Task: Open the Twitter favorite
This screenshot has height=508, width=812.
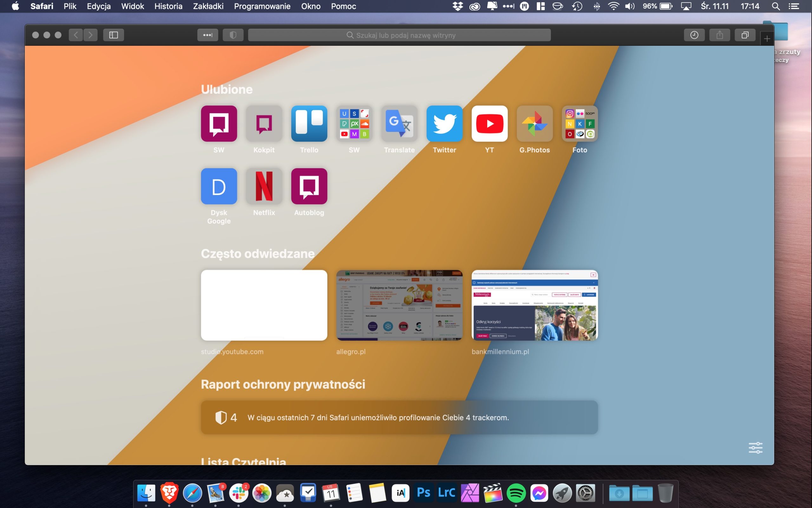Action: [x=444, y=123]
